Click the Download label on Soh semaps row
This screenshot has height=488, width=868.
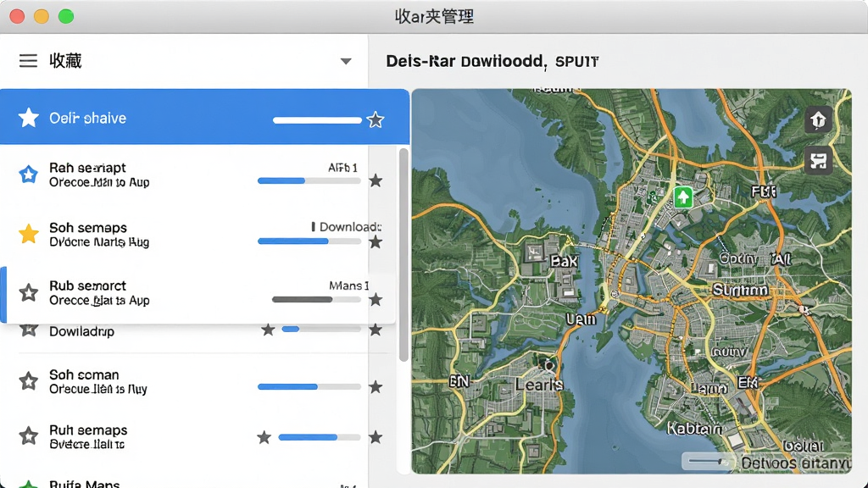pos(350,227)
